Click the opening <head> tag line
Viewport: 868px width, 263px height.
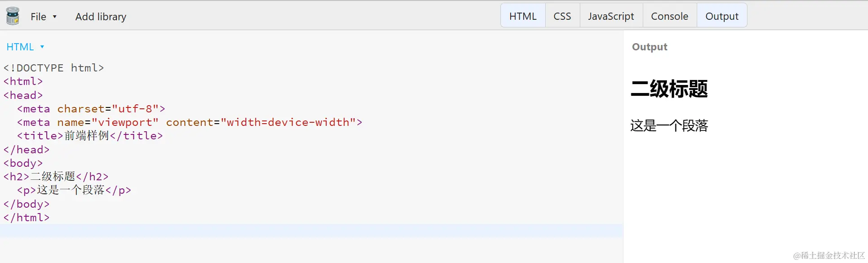(23, 95)
